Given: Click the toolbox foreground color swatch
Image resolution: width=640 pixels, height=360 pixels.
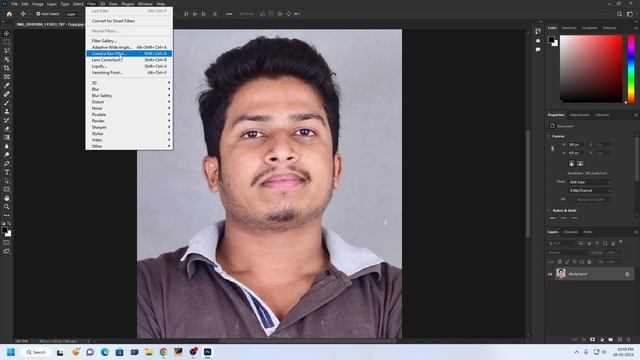Looking at the screenshot, I should (4, 231).
